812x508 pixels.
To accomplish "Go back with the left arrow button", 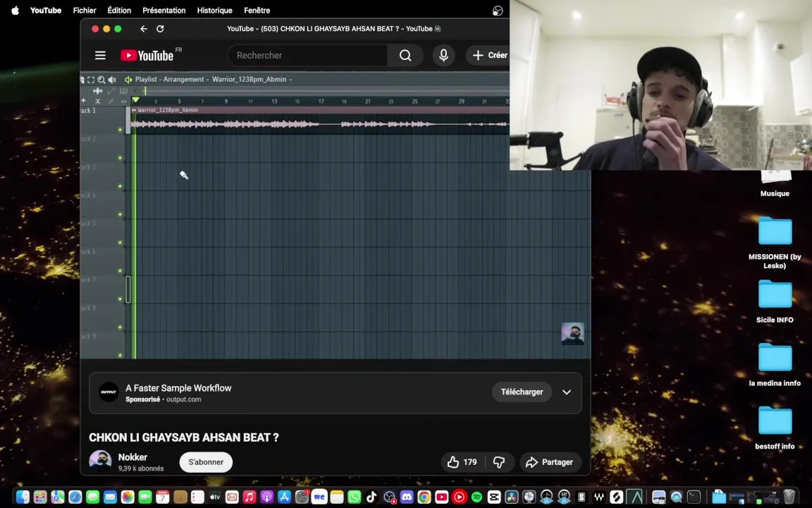I will (144, 28).
